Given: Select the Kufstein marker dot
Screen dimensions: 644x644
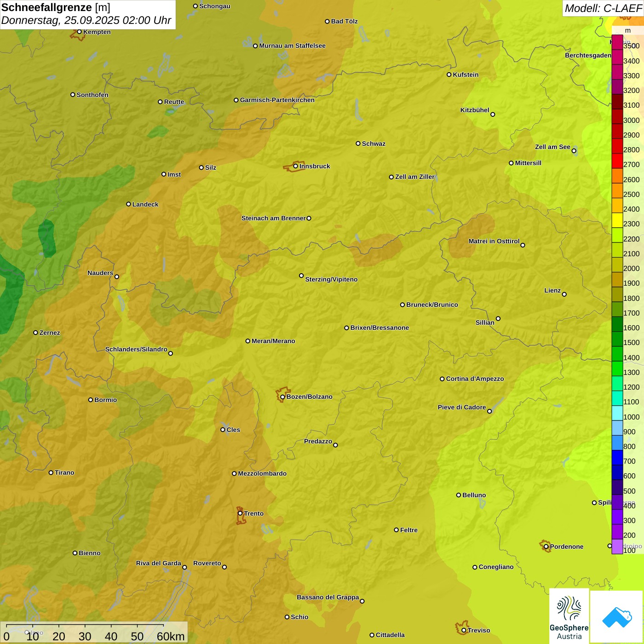Looking at the screenshot, I should click(x=449, y=75).
